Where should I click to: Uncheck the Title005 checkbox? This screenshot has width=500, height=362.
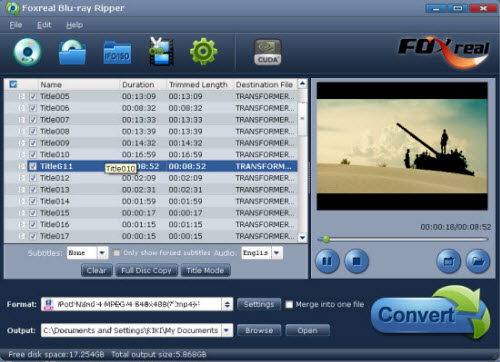[x=33, y=97]
